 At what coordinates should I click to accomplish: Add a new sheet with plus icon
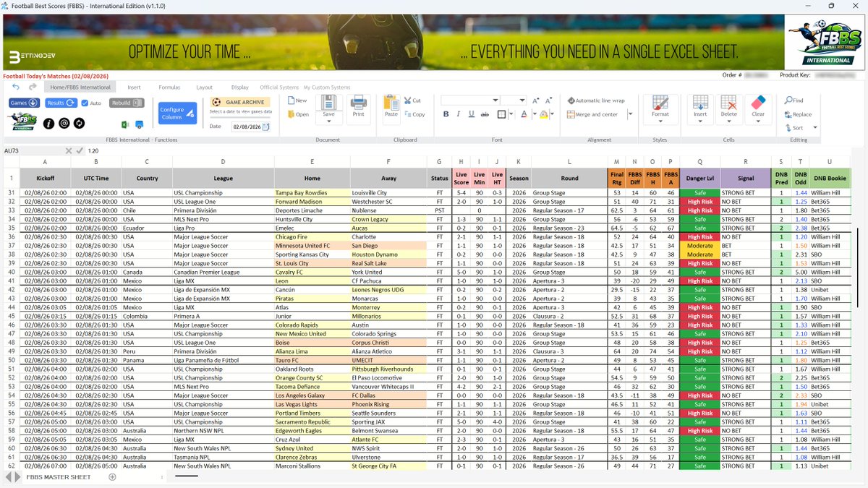point(112,477)
